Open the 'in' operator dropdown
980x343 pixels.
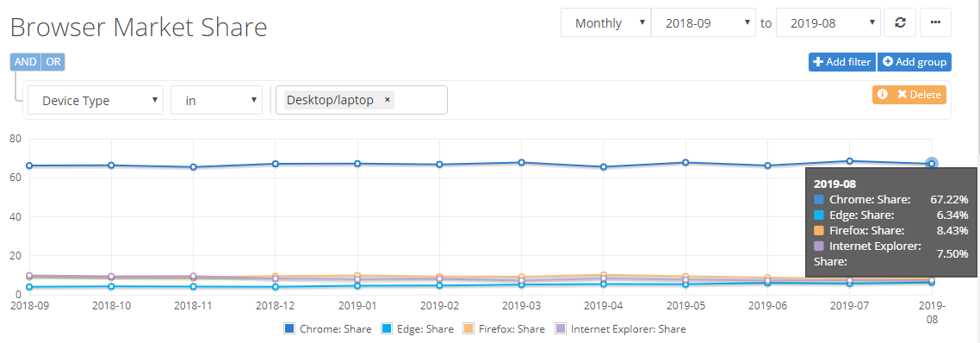coord(216,100)
